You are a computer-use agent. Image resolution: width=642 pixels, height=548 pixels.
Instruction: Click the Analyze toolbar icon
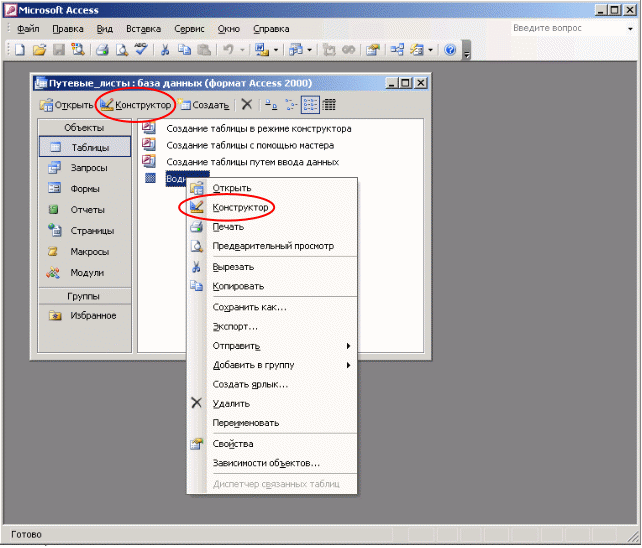pos(296,50)
